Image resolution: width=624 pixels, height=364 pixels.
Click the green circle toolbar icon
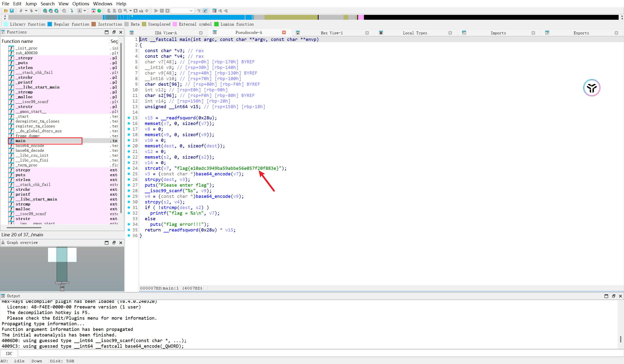(x=99, y=11)
